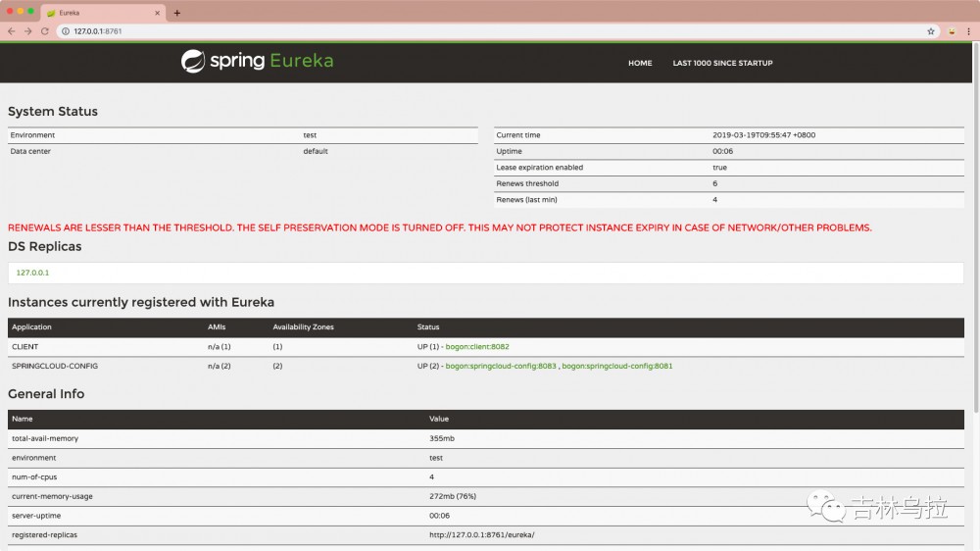Click the registered-replicas row name
This screenshot has width=980, height=551.
44,535
